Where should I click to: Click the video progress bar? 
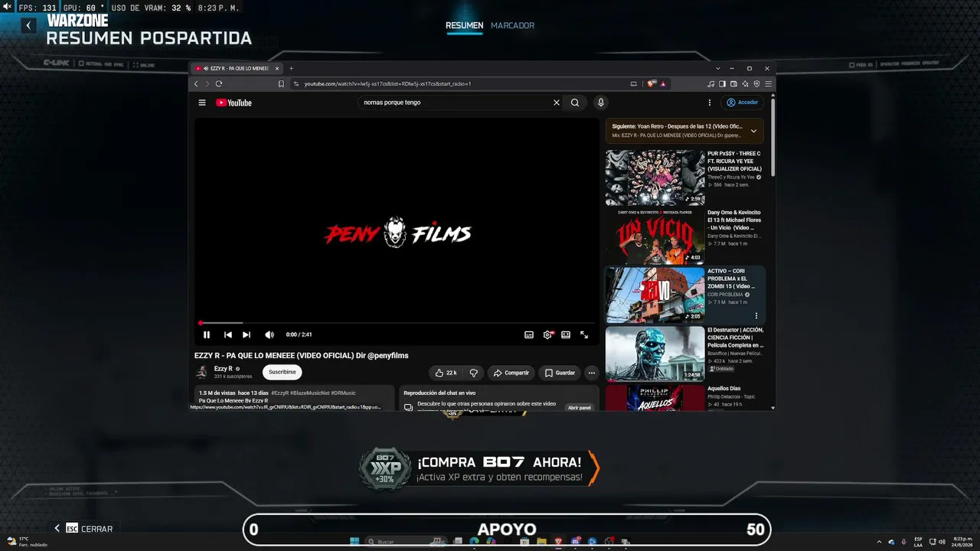coord(397,323)
